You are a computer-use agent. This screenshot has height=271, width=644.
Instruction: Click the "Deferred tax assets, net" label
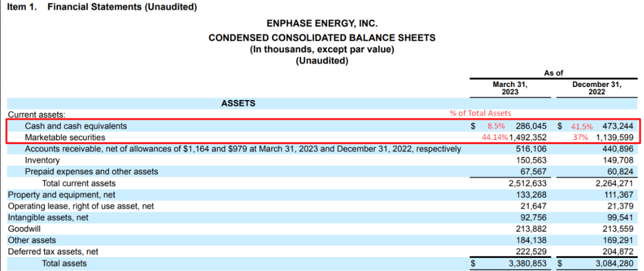pyautogui.click(x=53, y=252)
